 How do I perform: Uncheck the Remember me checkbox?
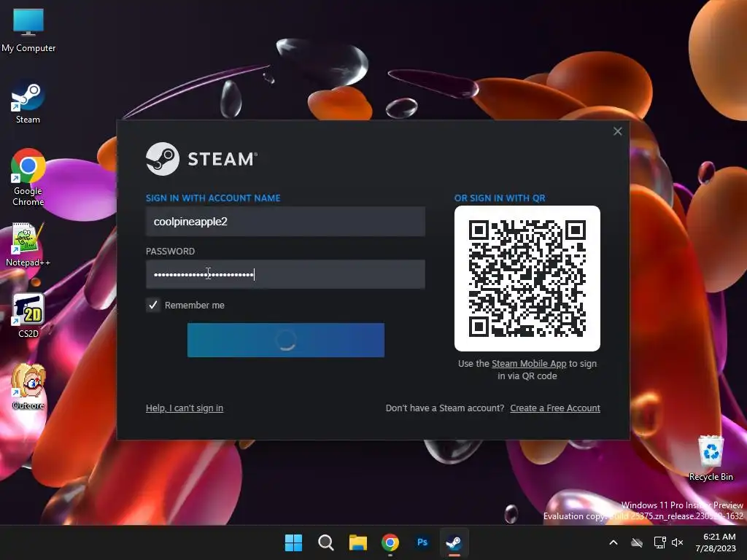pyautogui.click(x=153, y=306)
